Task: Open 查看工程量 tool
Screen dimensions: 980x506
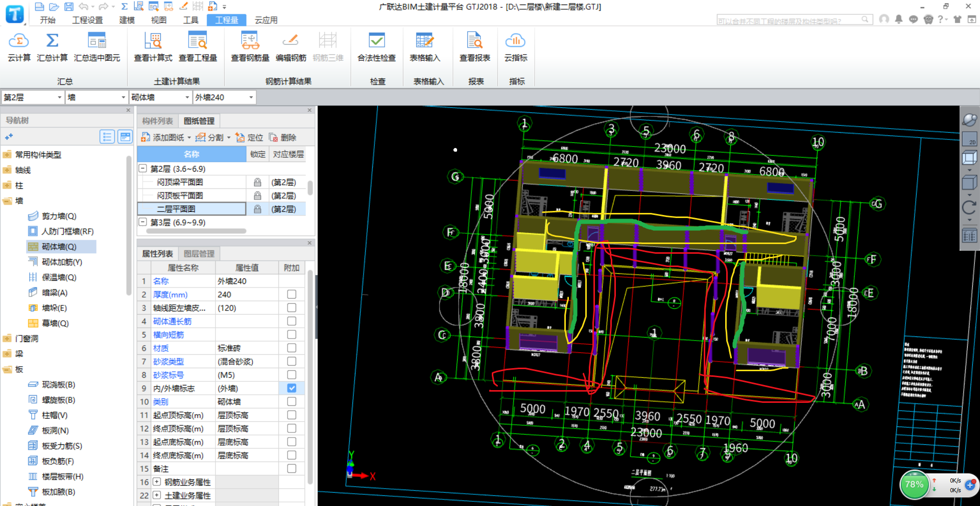Action: pos(198,47)
